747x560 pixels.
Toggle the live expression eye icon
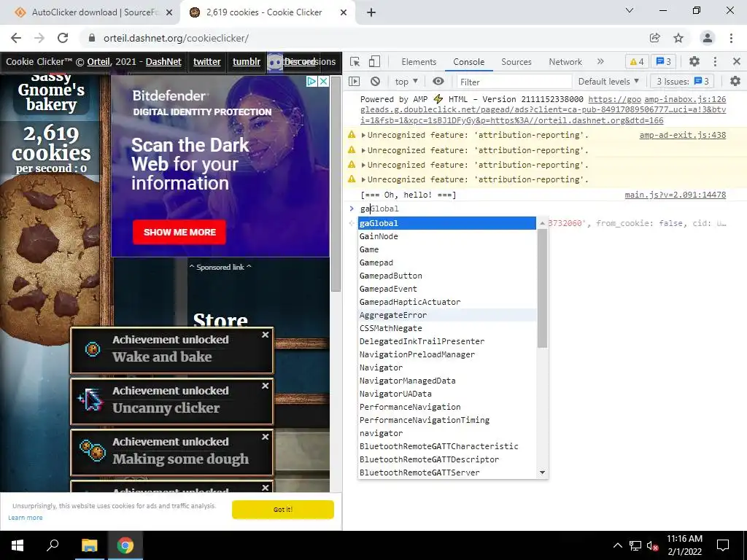(438, 82)
